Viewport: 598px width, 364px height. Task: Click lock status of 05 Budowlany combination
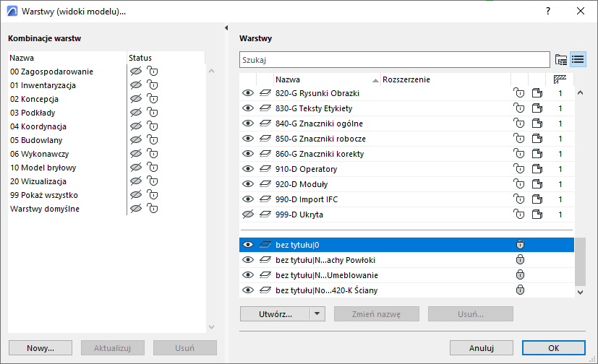tap(153, 139)
